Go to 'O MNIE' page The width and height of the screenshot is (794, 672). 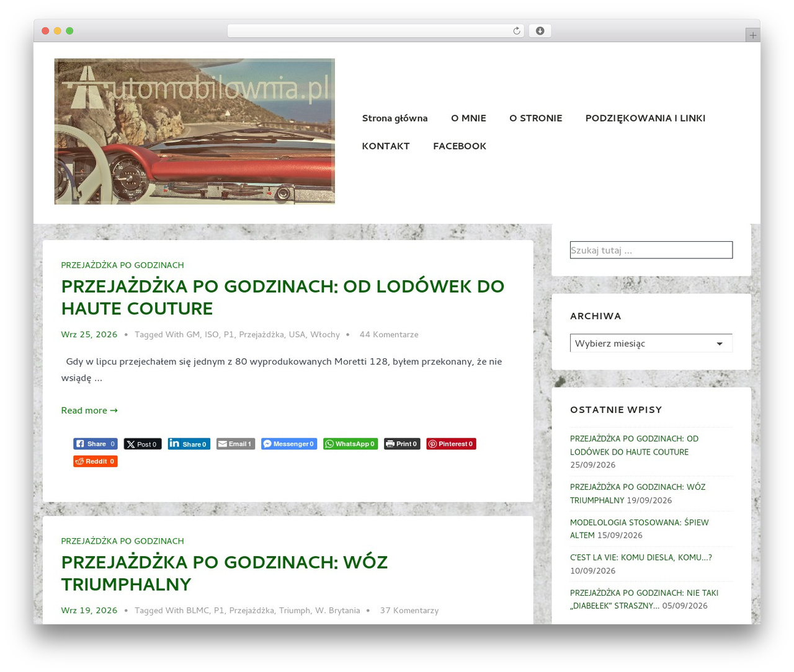468,118
